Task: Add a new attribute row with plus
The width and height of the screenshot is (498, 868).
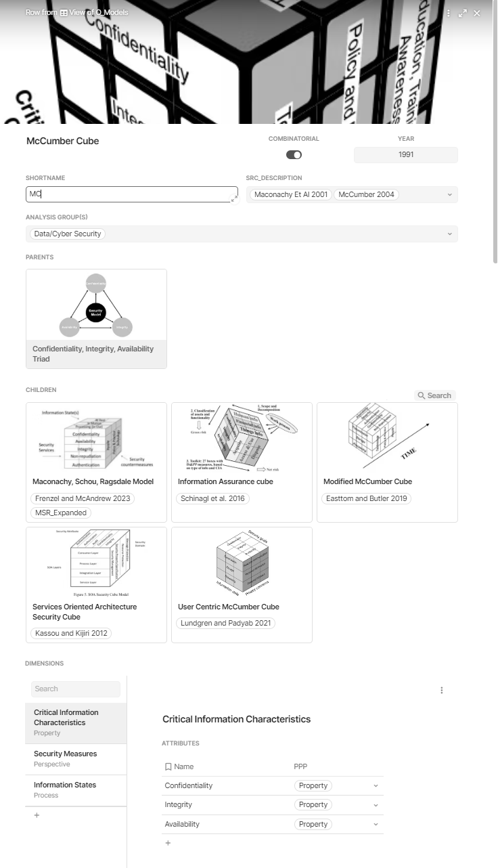Action: point(168,843)
